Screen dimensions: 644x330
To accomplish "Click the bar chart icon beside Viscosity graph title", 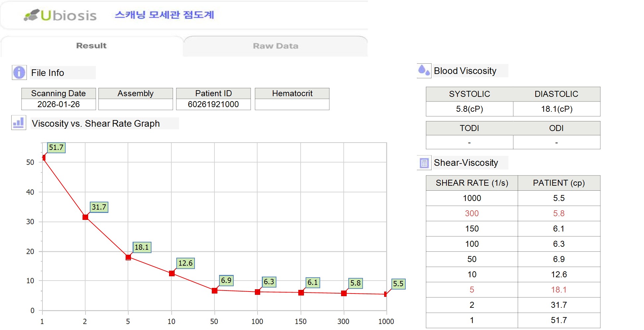I will pyautogui.click(x=19, y=123).
